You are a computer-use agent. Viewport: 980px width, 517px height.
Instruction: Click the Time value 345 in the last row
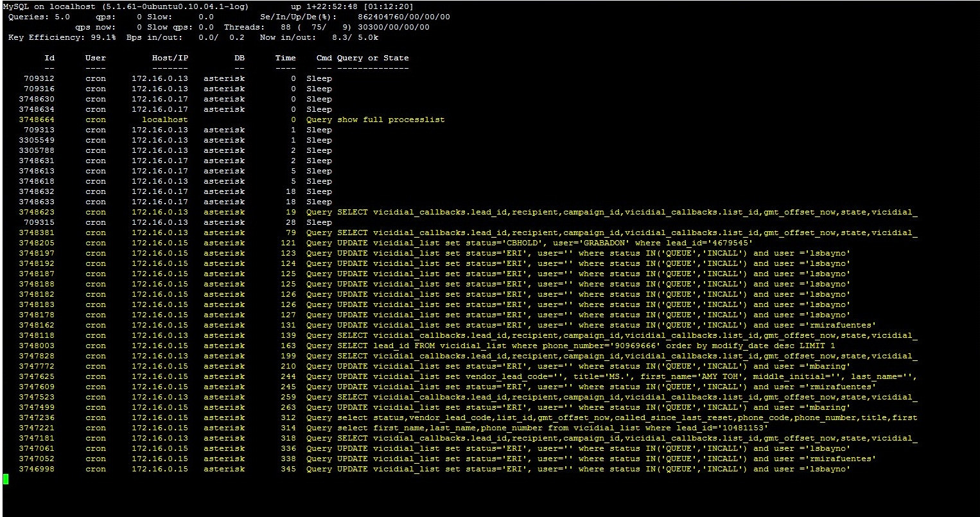click(x=288, y=469)
